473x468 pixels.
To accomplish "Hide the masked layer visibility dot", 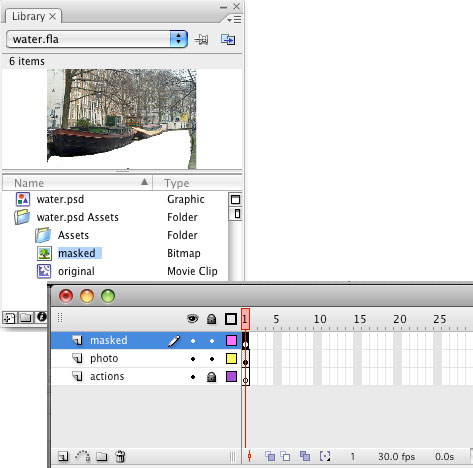I will click(x=193, y=341).
